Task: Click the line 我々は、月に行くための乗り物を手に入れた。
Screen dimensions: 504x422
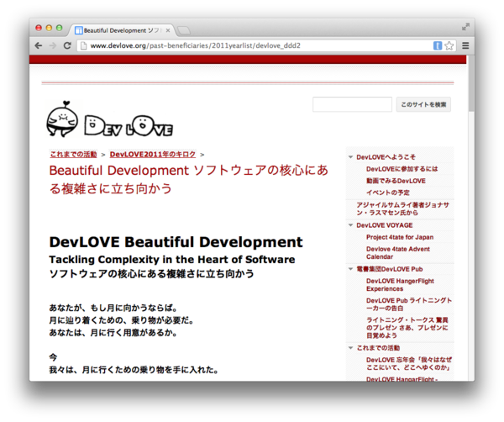Action: [x=134, y=370]
